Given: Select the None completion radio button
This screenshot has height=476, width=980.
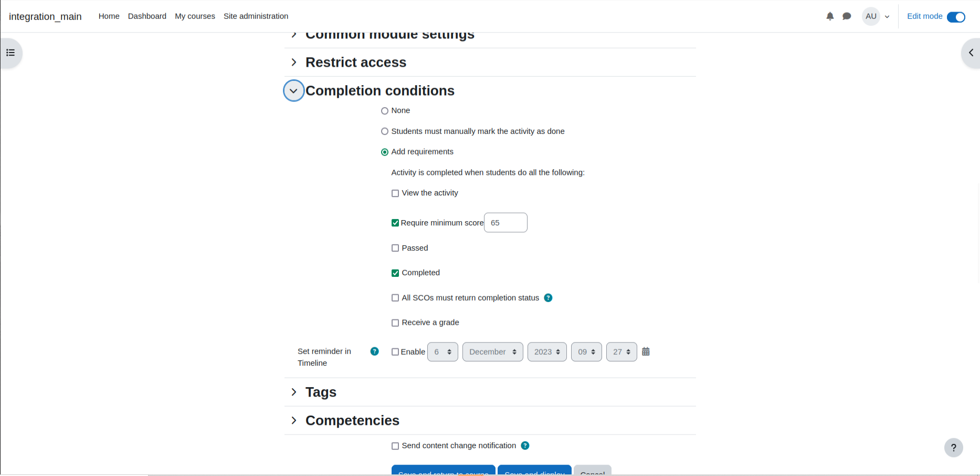Looking at the screenshot, I should pos(385,111).
